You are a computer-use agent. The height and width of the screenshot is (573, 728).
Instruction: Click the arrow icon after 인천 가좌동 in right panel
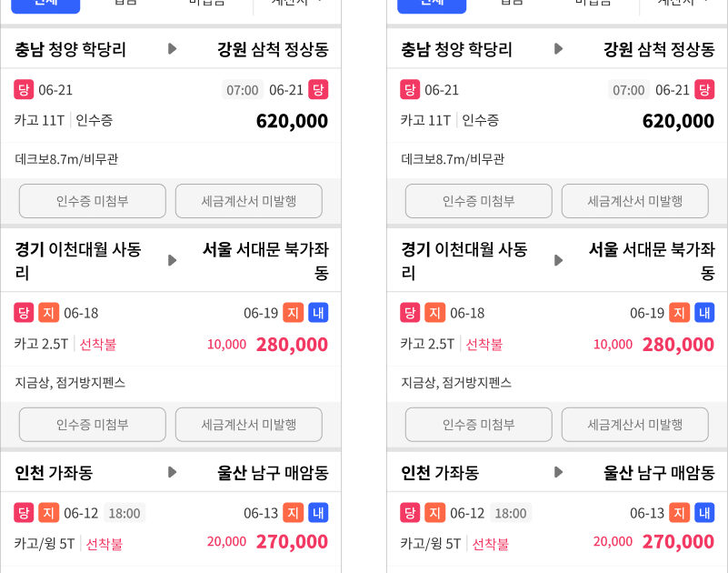558,472
